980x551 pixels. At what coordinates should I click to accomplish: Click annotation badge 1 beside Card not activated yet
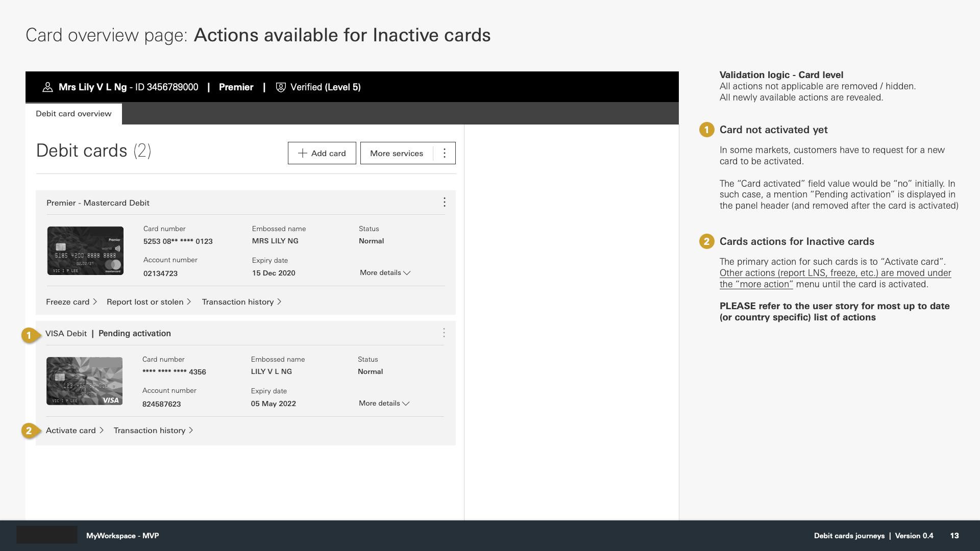(706, 130)
